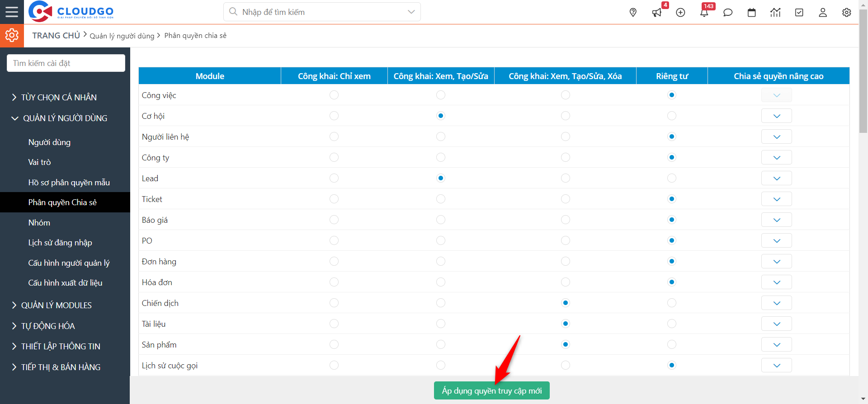
Task: Expand advanced sharing for Công ty
Action: pos(777,157)
